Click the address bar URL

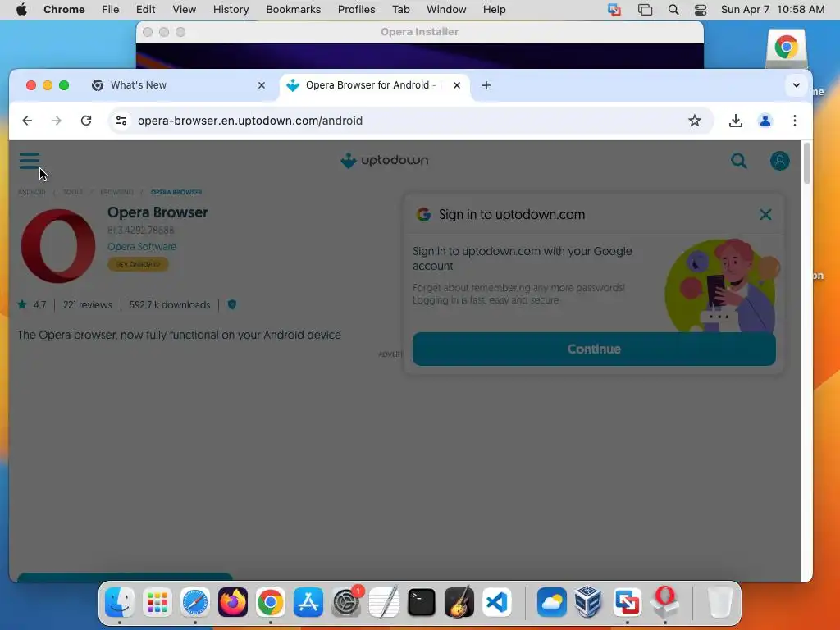pyautogui.click(x=250, y=121)
